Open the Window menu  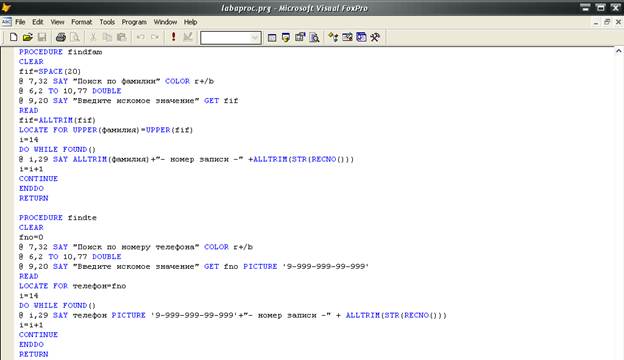[165, 22]
